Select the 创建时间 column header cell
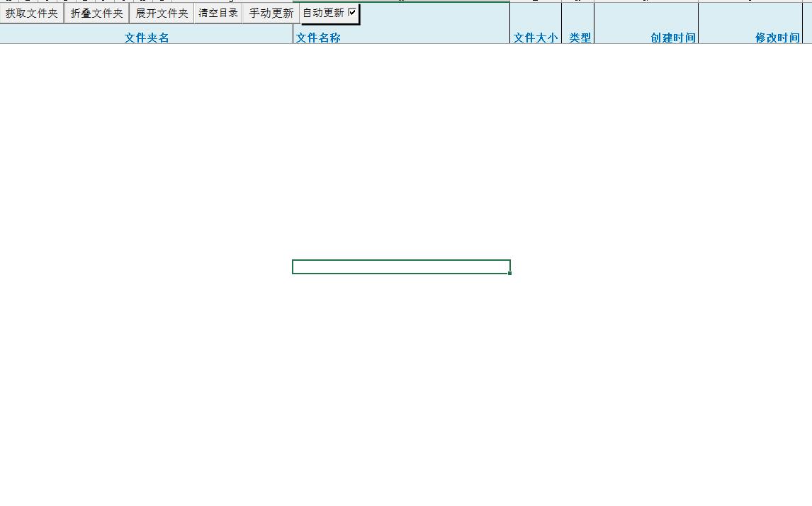 pyautogui.click(x=646, y=38)
